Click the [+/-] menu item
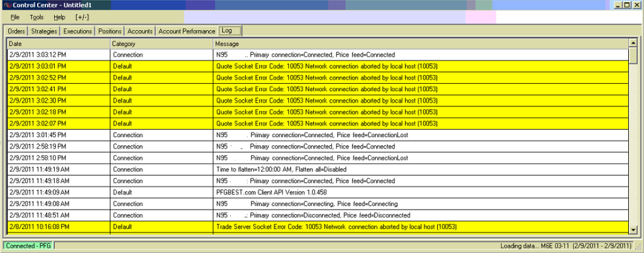 coord(82,17)
